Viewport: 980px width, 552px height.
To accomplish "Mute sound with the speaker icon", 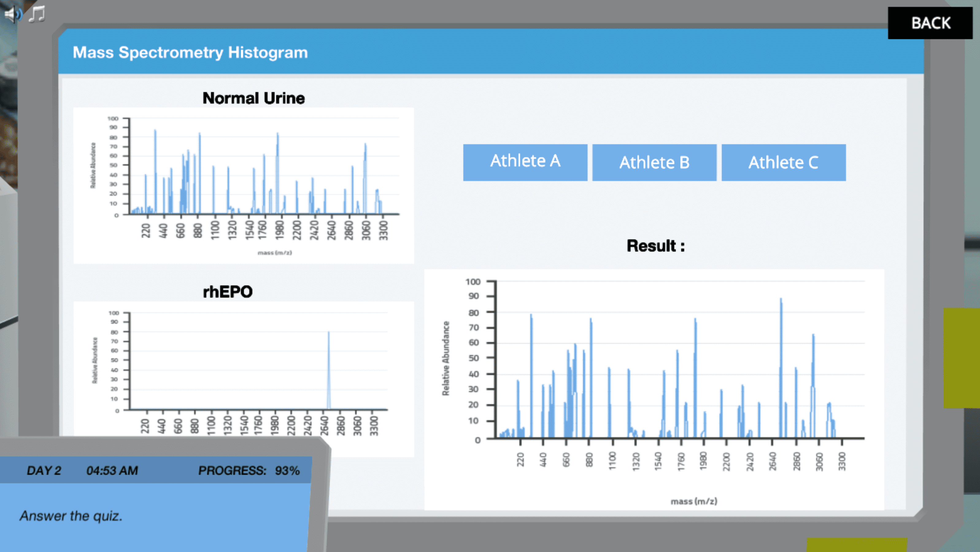I will [13, 14].
